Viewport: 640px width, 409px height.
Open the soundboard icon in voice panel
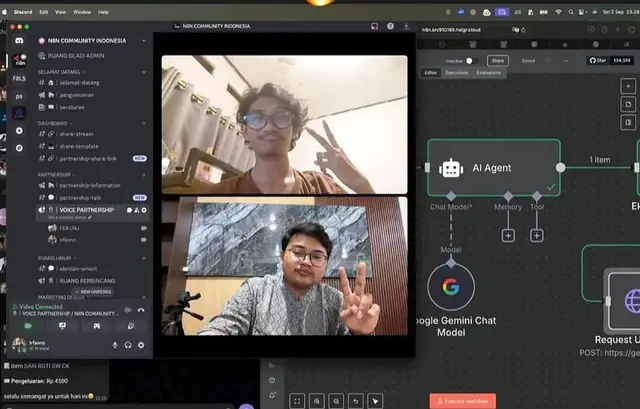pos(131,326)
